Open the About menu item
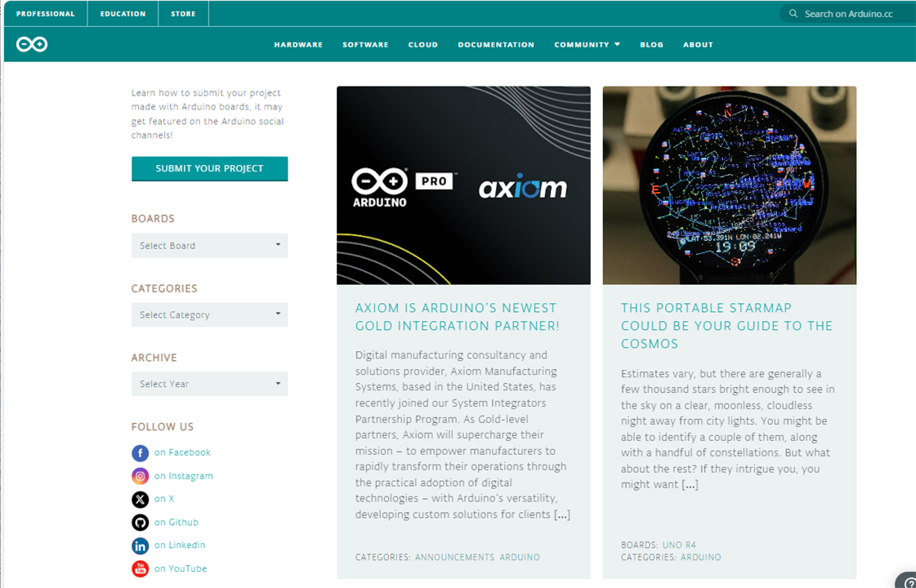 698,44
